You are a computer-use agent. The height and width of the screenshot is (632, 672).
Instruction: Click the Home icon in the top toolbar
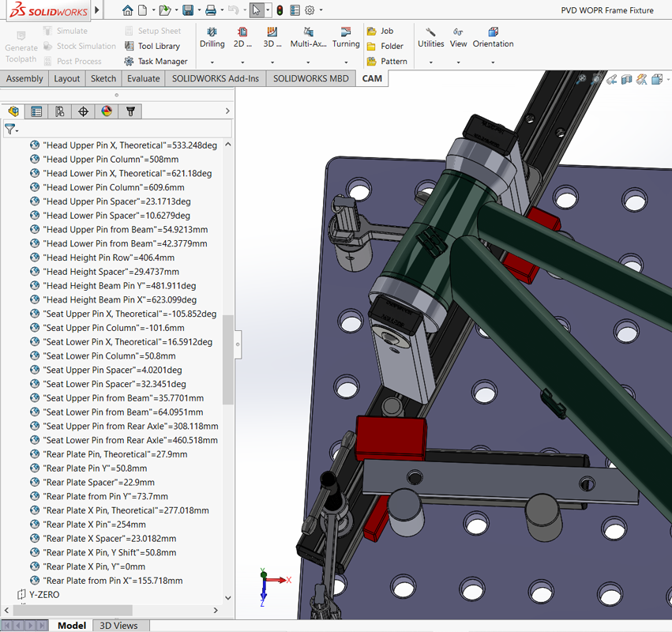coord(128,10)
